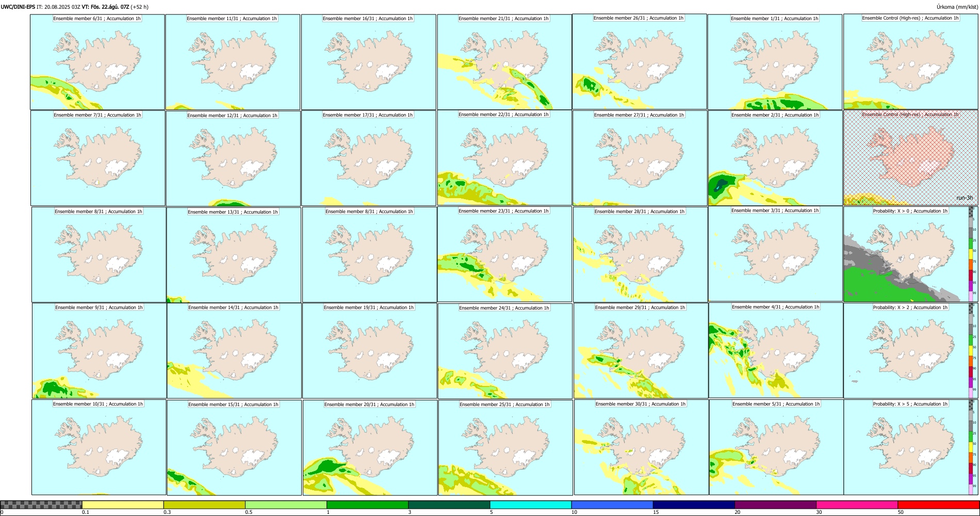The image size is (980, 516).
Task: Pick the red above-50 mm legend swatch
Action: point(938,505)
